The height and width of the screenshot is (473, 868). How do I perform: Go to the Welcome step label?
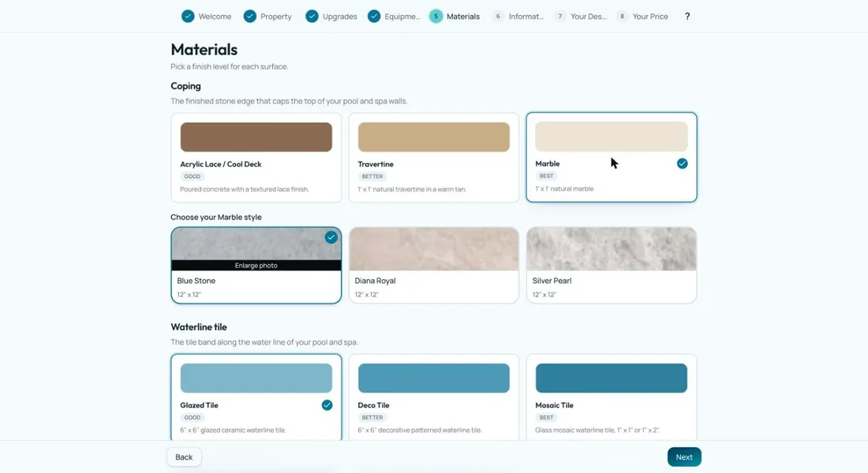(x=215, y=17)
